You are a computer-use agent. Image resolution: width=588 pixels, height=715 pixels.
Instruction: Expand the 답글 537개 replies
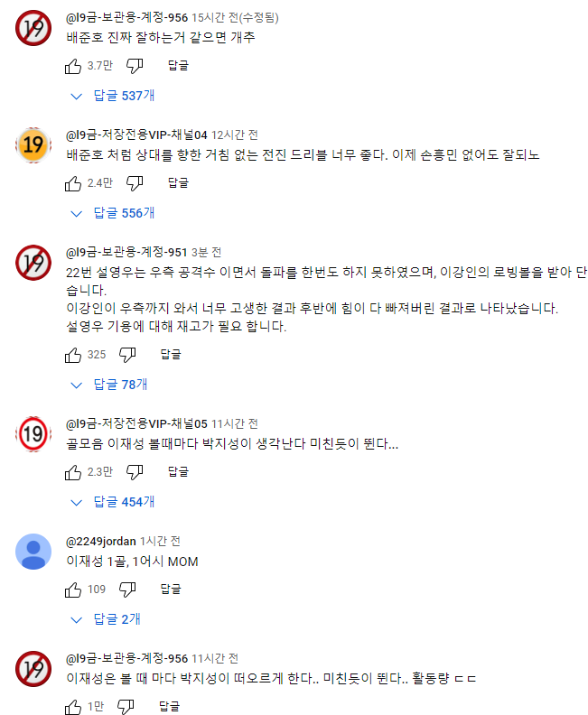tap(113, 96)
